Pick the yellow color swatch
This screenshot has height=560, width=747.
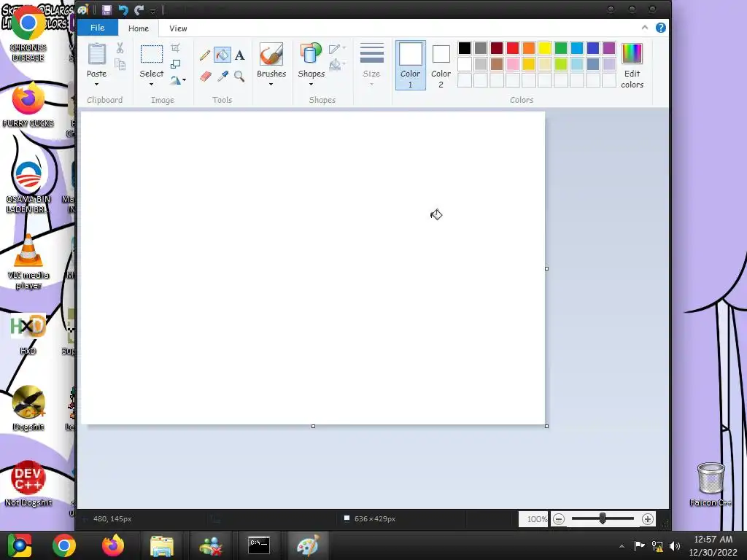pyautogui.click(x=544, y=47)
